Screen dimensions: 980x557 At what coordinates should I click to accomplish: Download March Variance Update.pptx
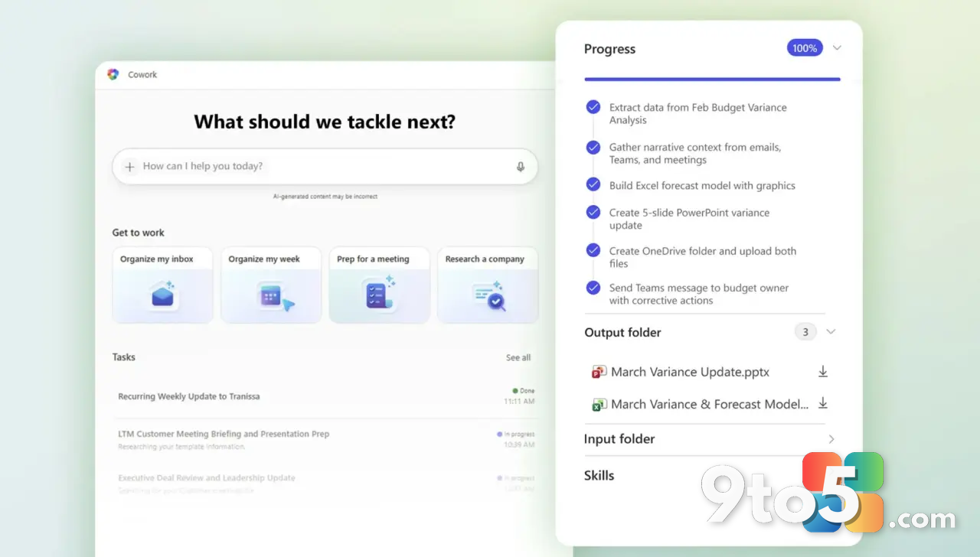(823, 372)
